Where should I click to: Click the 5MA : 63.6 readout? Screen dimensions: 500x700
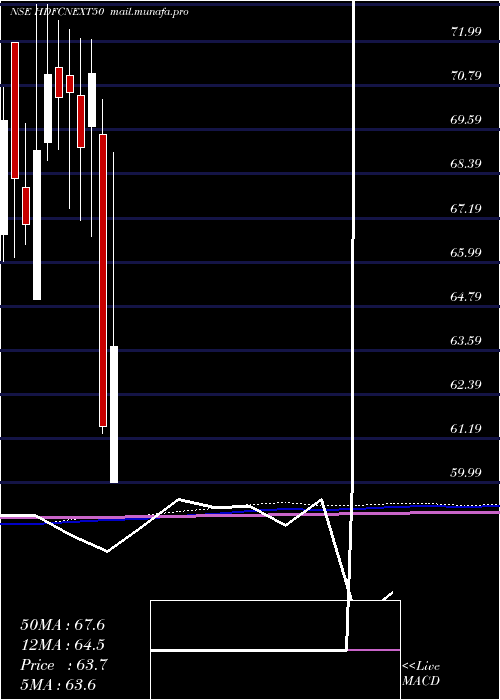[x=58, y=685]
